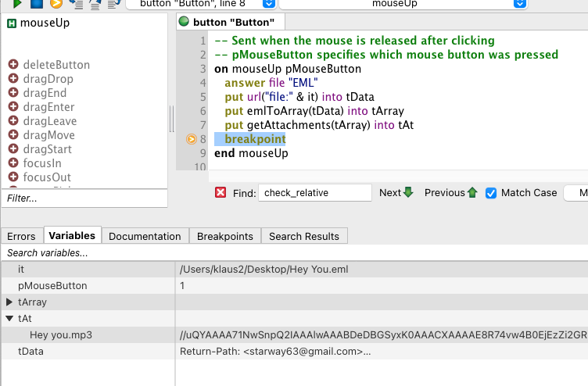Click the plus icon next to focusIn

click(x=13, y=163)
